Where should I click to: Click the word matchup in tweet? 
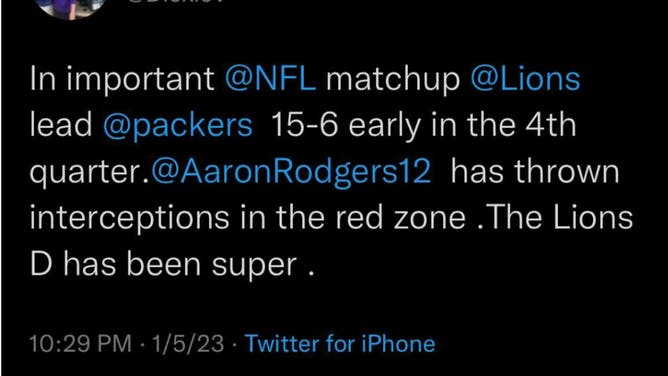393,80
